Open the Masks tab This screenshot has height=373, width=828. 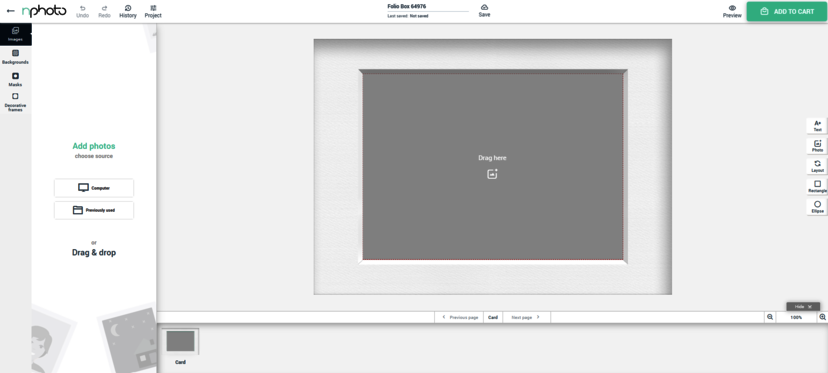(15, 79)
